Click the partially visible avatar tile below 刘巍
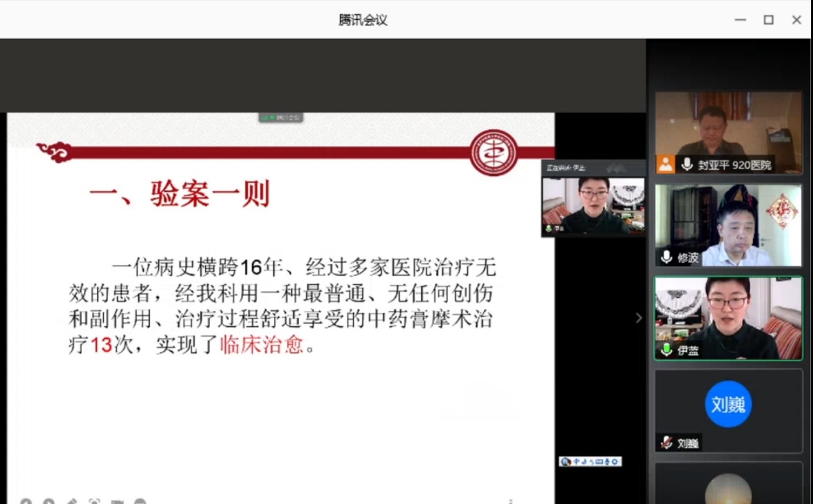This screenshot has width=813, height=504. (x=728, y=487)
